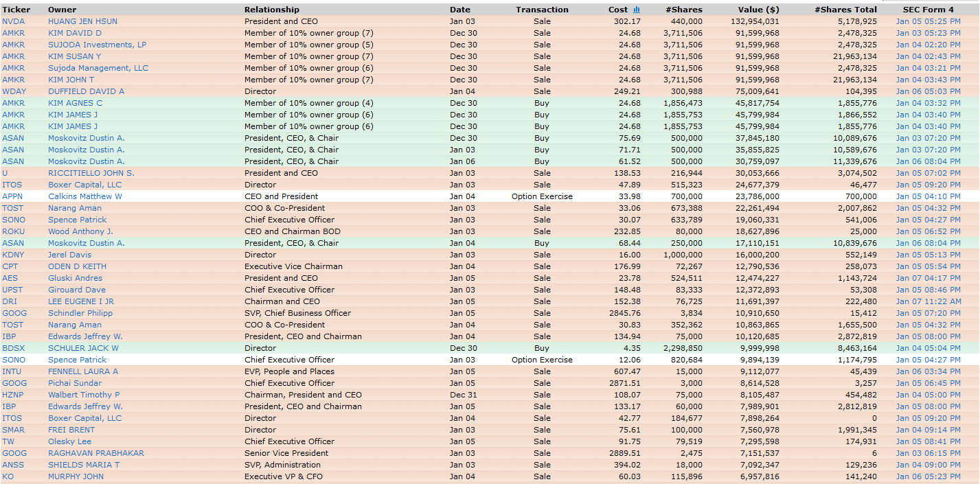Screen dimensions: 980x484
Task: Sort by the Transaction column header
Action: tap(542, 10)
